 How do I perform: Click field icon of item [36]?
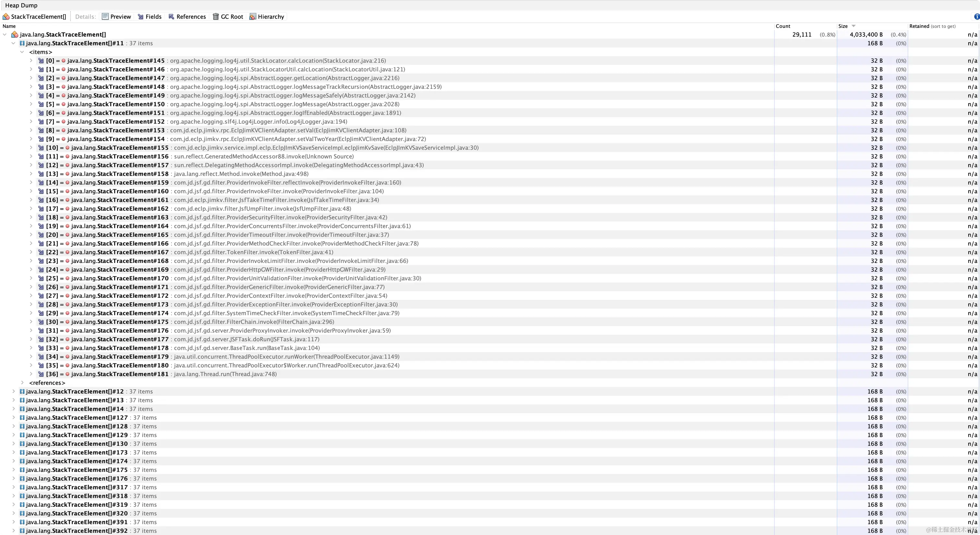41,374
